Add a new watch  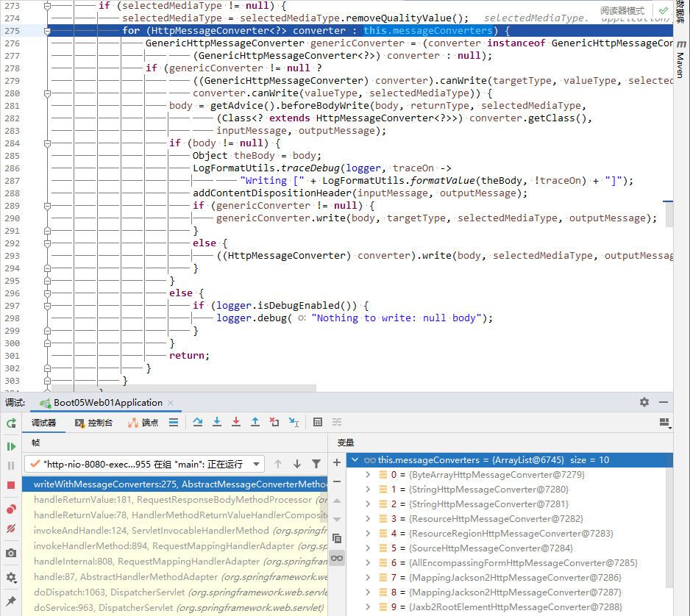point(337,462)
